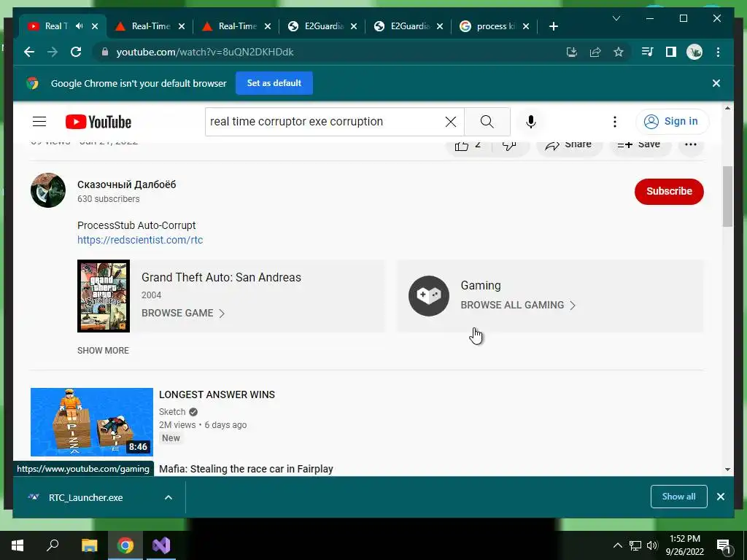Image resolution: width=747 pixels, height=560 pixels.
Task: Clear the YouTube search text with X
Action: coord(451,122)
